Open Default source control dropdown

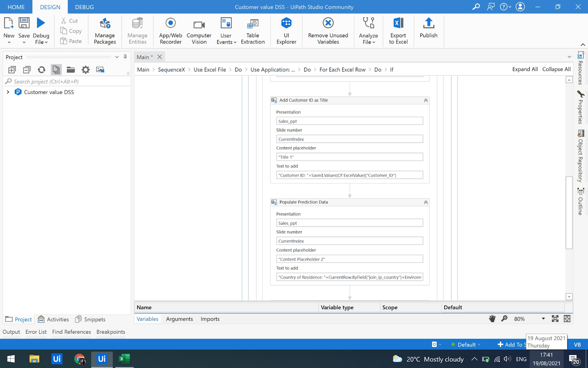[x=466, y=345]
